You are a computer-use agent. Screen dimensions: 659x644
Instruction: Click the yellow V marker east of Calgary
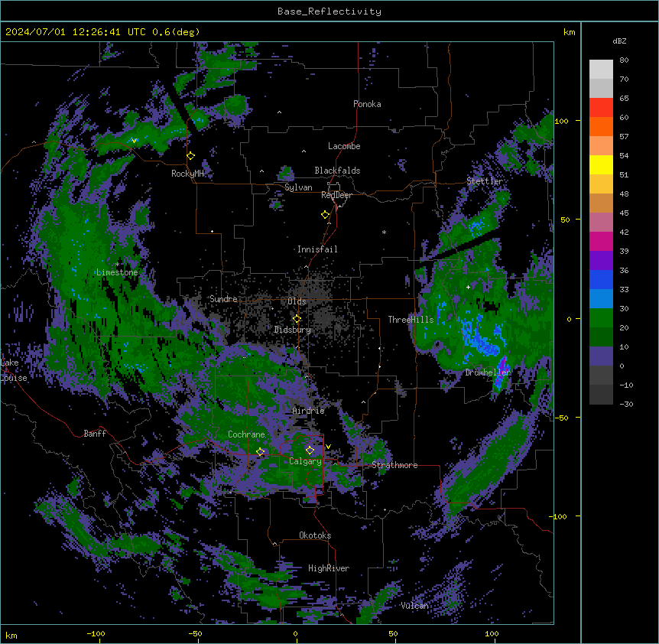tap(328, 447)
